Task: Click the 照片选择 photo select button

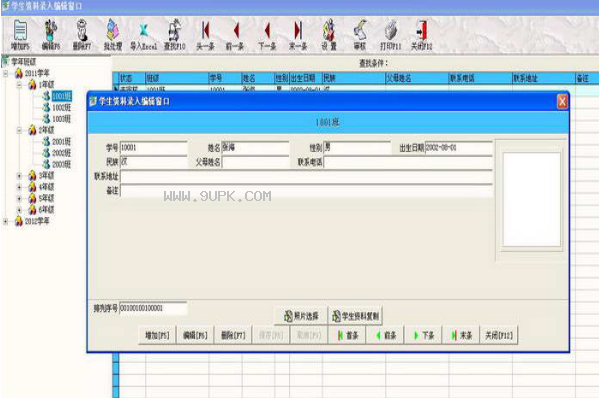Action: [301, 316]
